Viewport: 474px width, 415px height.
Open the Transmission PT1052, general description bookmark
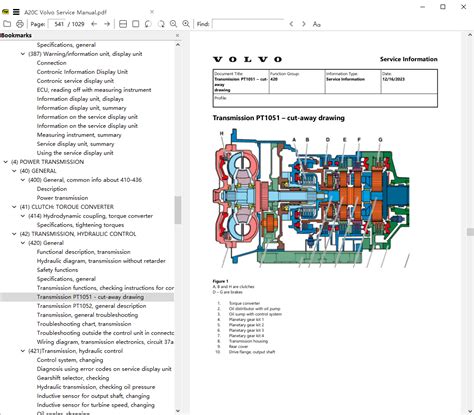[91, 306]
